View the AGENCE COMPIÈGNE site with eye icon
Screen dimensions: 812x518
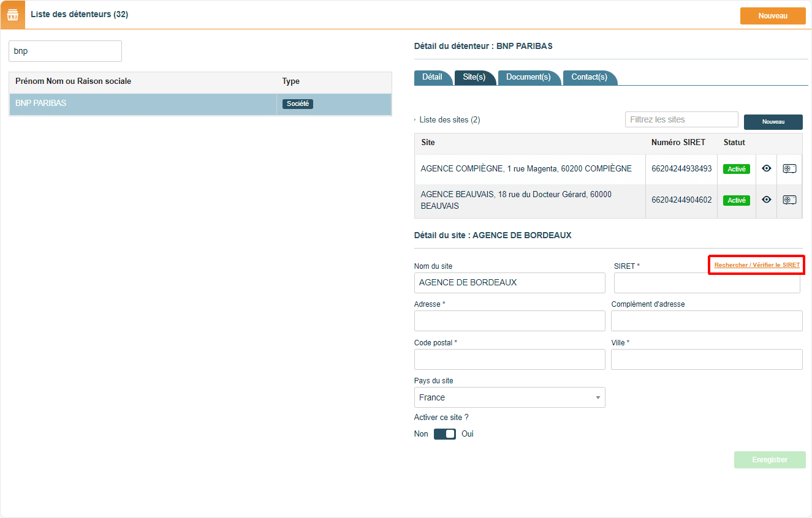click(x=766, y=168)
